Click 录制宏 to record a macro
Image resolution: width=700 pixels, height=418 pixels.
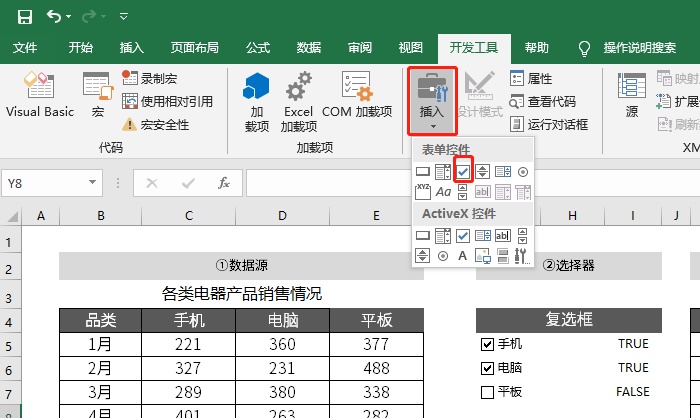coord(150,78)
